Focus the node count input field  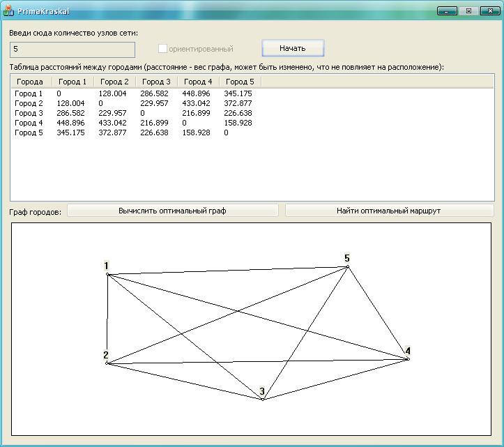pos(72,50)
